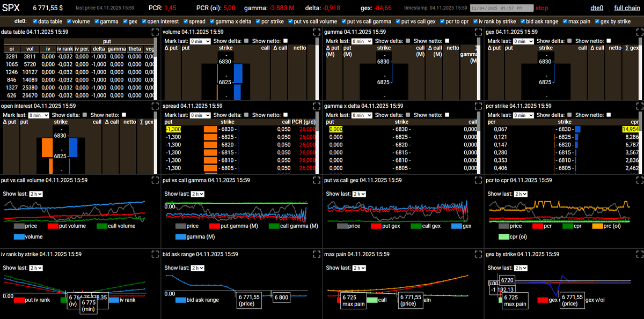Expand iv rank by strike chart fullscreen
Image resolution: width=644 pixels, height=319 pixels.
coord(155,254)
